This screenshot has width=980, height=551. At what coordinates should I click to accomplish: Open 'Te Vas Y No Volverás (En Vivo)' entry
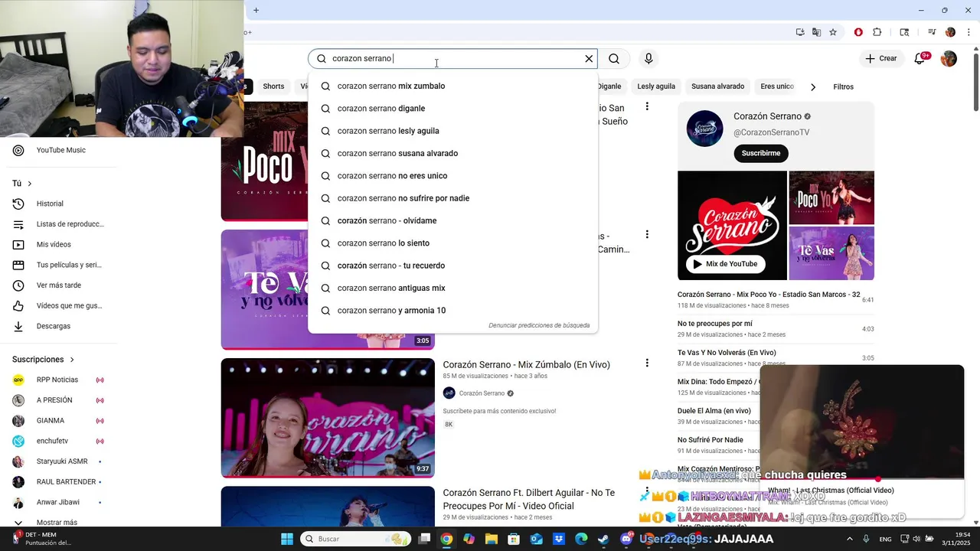tap(776, 358)
